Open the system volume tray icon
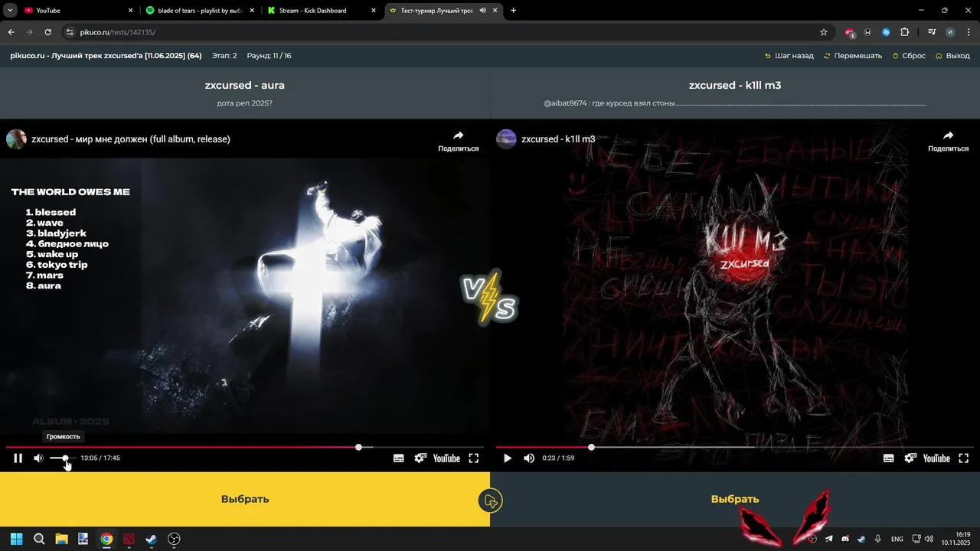The width and height of the screenshot is (980, 551). [929, 539]
